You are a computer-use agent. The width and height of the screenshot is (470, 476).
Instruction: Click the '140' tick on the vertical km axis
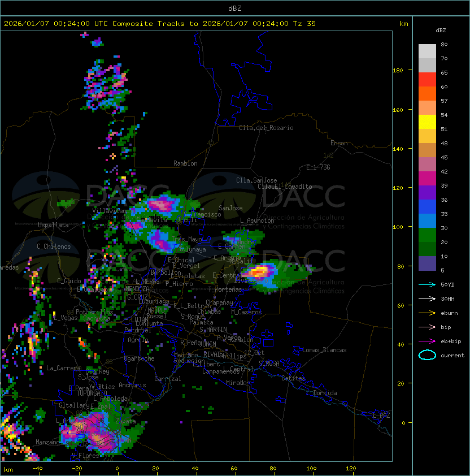tap(398, 149)
